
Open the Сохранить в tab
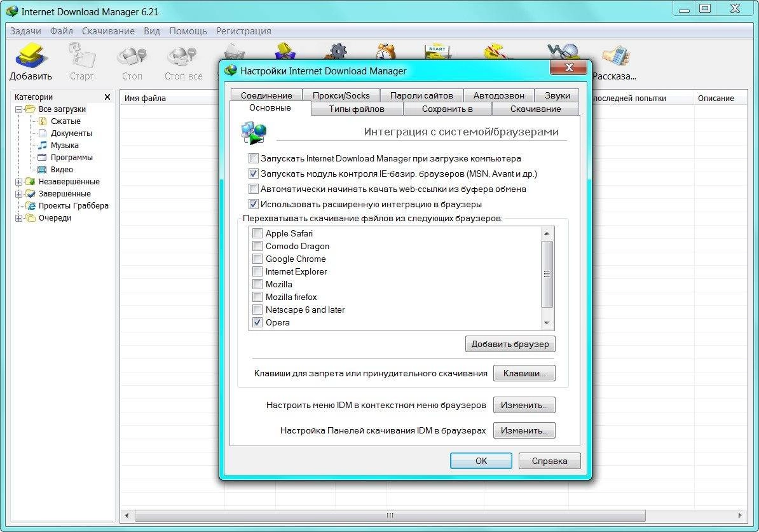pyautogui.click(x=447, y=109)
